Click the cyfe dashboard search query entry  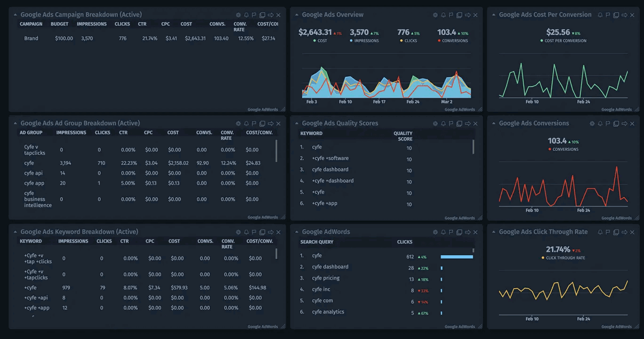tap(330, 266)
